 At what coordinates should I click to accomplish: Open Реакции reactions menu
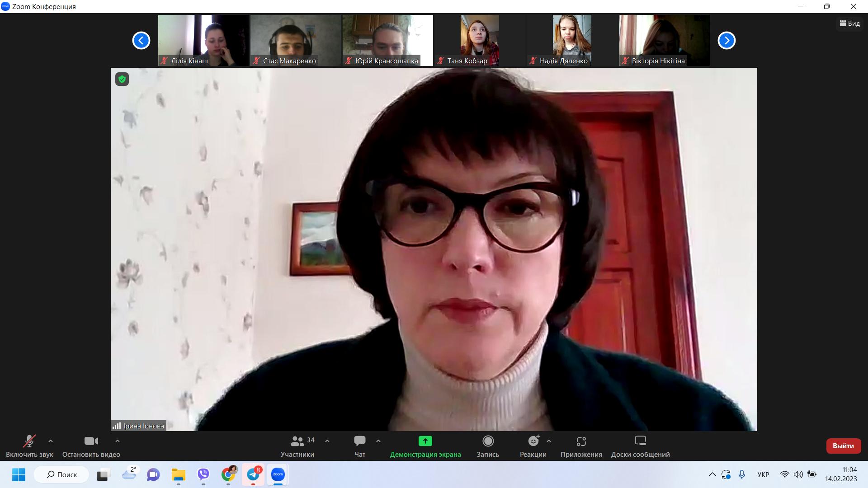tap(533, 446)
